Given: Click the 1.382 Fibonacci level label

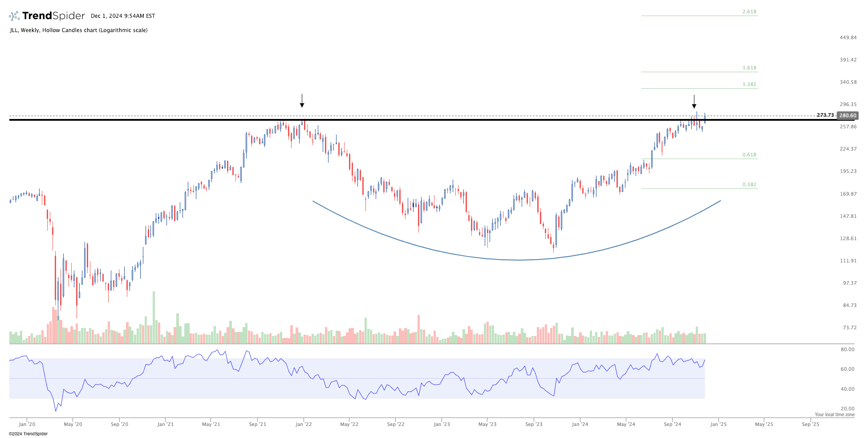Looking at the screenshot, I should pos(749,84).
